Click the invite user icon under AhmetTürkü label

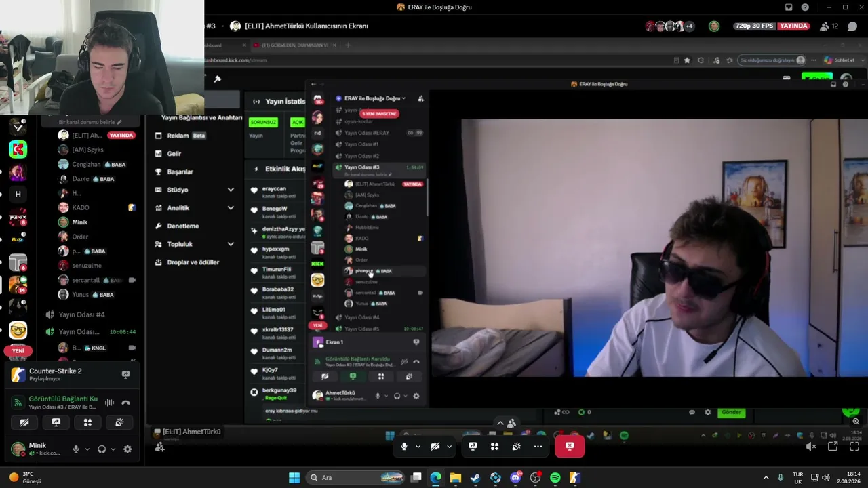159,447
